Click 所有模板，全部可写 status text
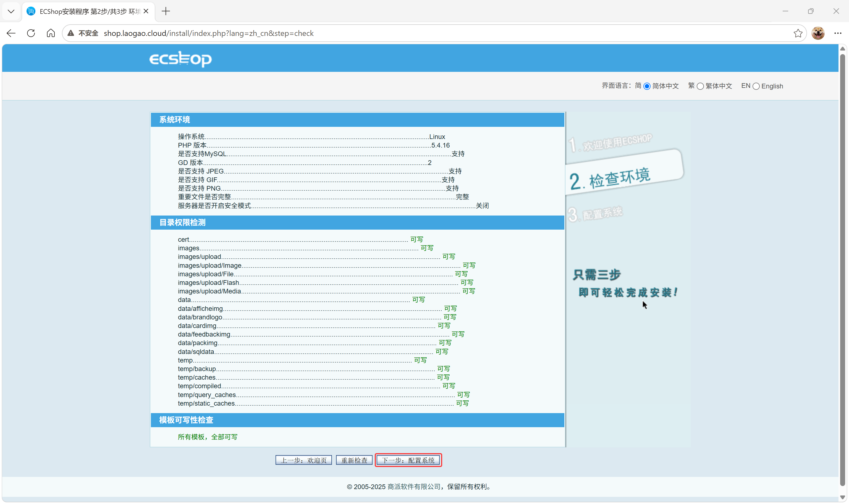The height and width of the screenshot is (504, 849). [208, 437]
